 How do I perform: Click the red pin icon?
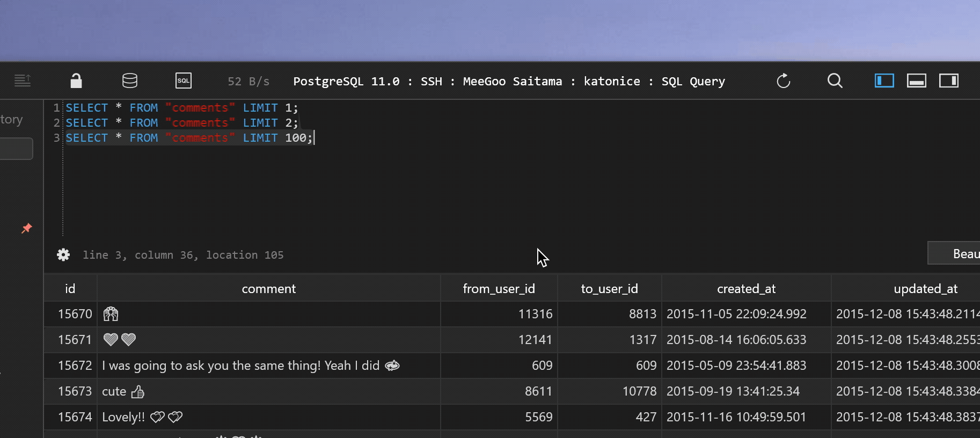tap(26, 229)
